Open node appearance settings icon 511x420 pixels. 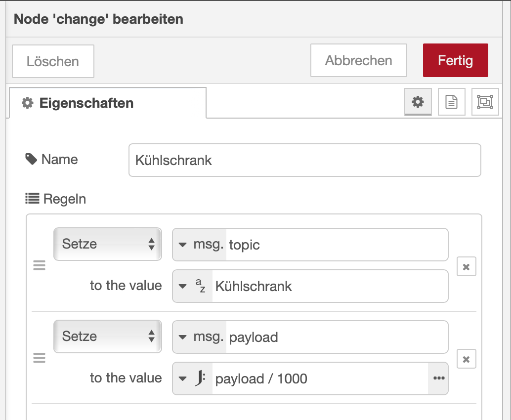[485, 102]
